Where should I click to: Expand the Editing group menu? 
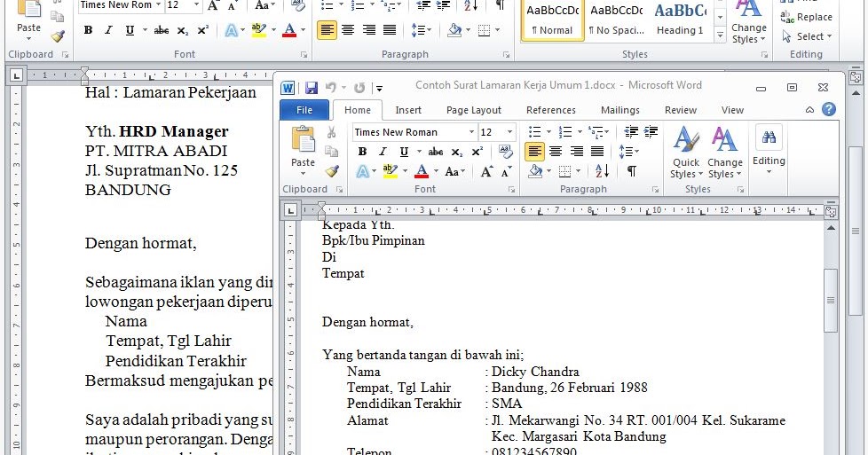pyautogui.click(x=769, y=151)
